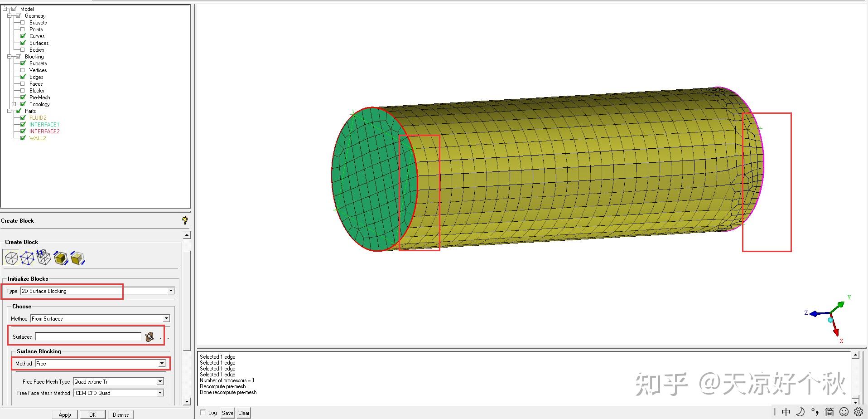
Task: Check the Bodies checkbox
Action: (23, 50)
